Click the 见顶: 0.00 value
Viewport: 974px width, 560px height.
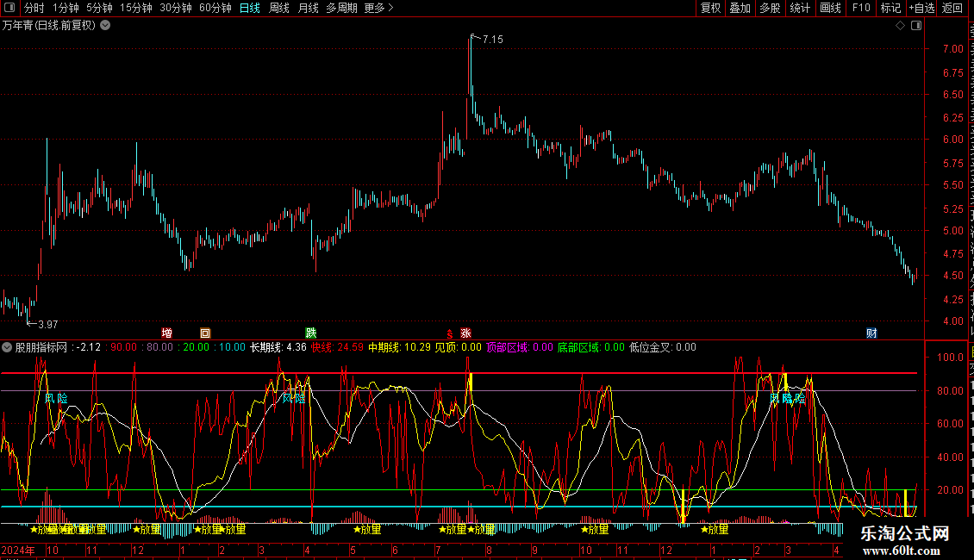coord(458,348)
